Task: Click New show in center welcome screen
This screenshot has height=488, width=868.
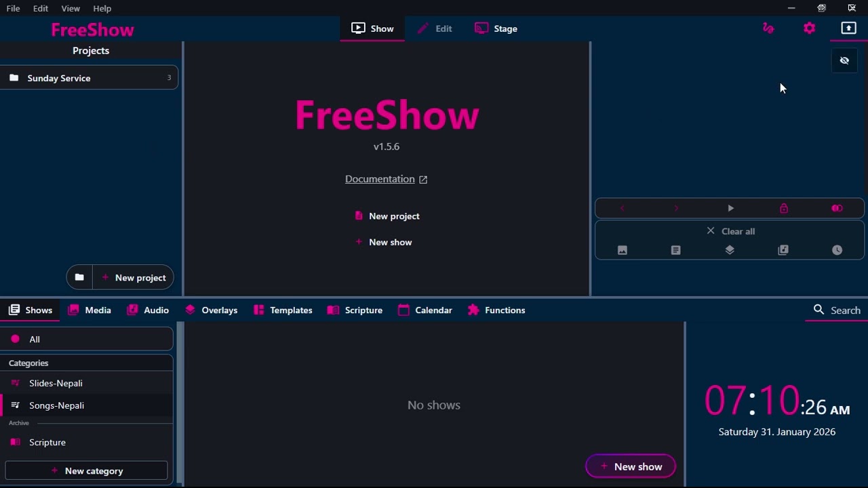Action: coord(384,242)
